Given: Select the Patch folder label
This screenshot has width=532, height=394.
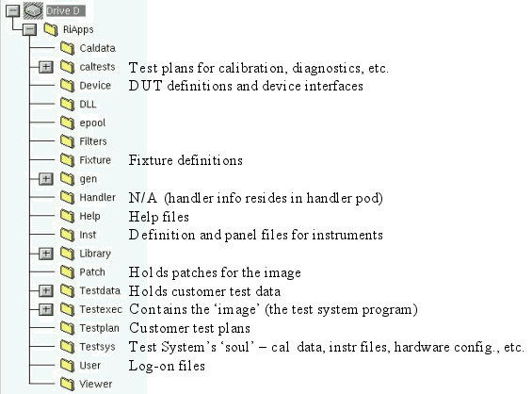Looking at the screenshot, I should [x=92, y=272].
